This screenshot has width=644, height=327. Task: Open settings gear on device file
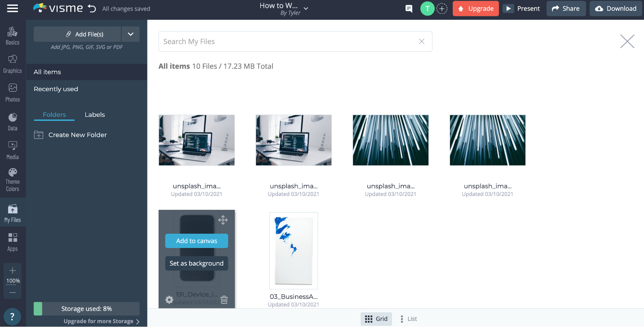point(169,300)
